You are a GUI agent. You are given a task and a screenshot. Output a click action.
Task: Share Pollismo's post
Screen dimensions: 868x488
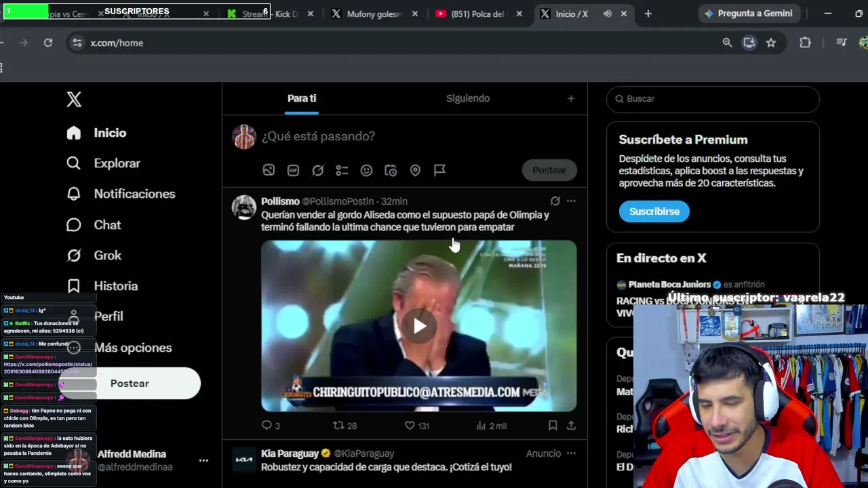tap(571, 426)
